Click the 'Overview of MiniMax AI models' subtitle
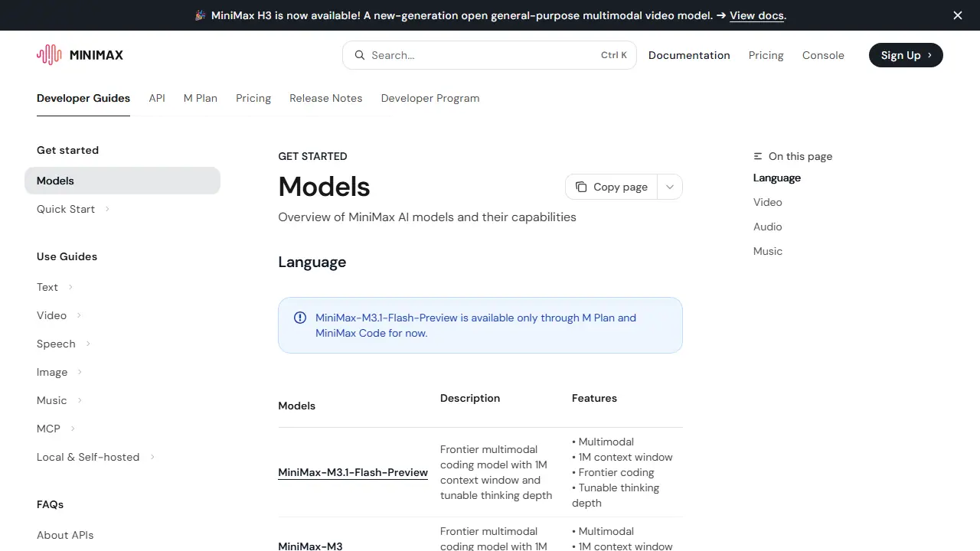Image resolution: width=980 pixels, height=551 pixels. tap(427, 217)
